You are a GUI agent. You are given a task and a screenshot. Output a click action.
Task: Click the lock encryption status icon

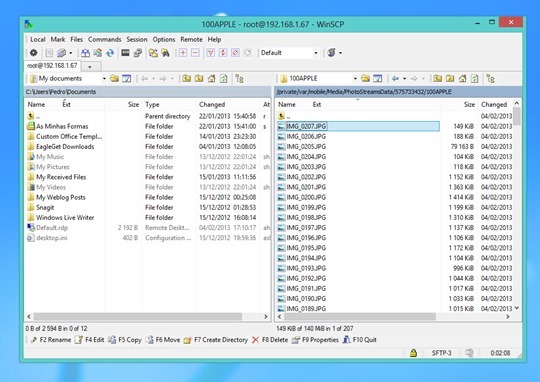click(413, 353)
